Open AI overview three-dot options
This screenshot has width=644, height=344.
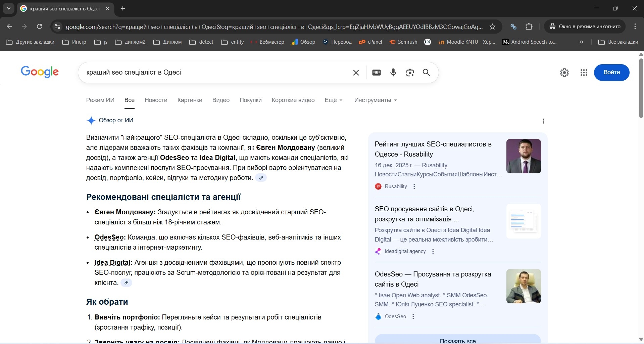(544, 121)
